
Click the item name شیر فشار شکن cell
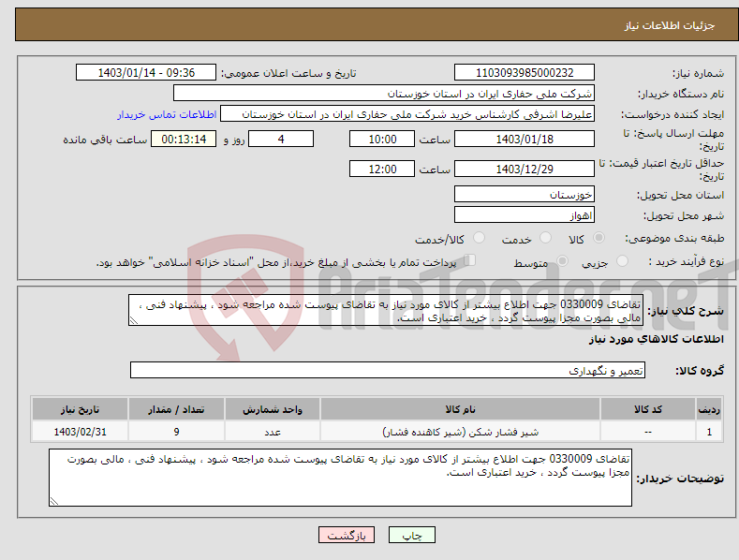[x=460, y=432]
